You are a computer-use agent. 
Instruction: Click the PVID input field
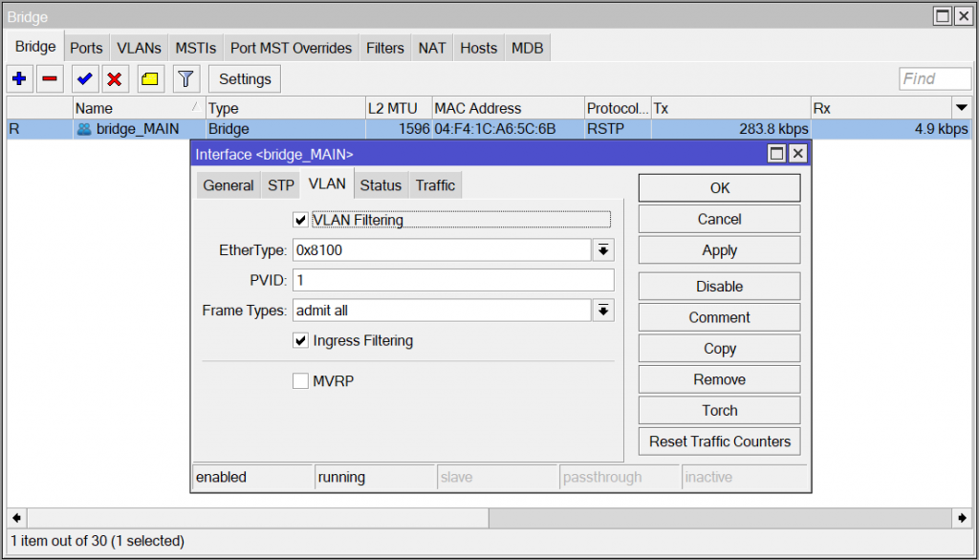tap(453, 280)
